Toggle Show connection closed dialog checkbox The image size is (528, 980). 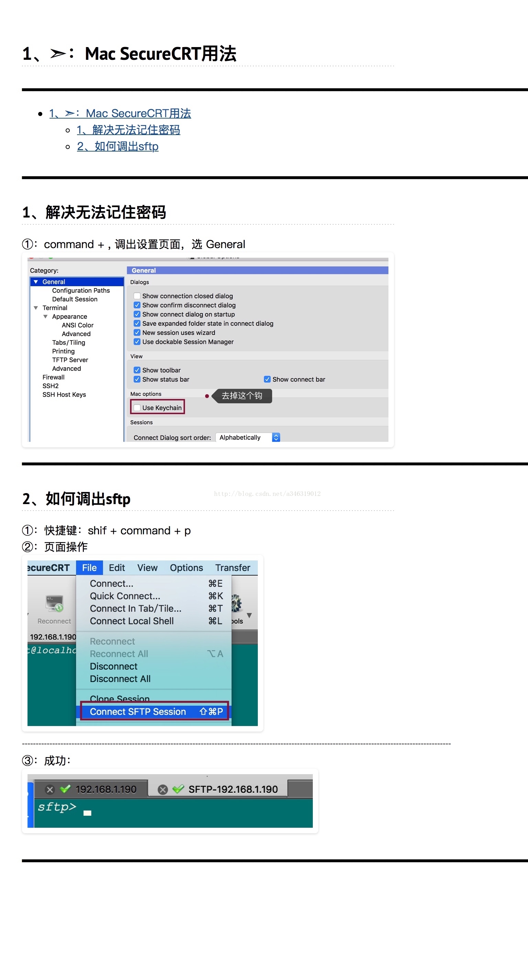[137, 296]
